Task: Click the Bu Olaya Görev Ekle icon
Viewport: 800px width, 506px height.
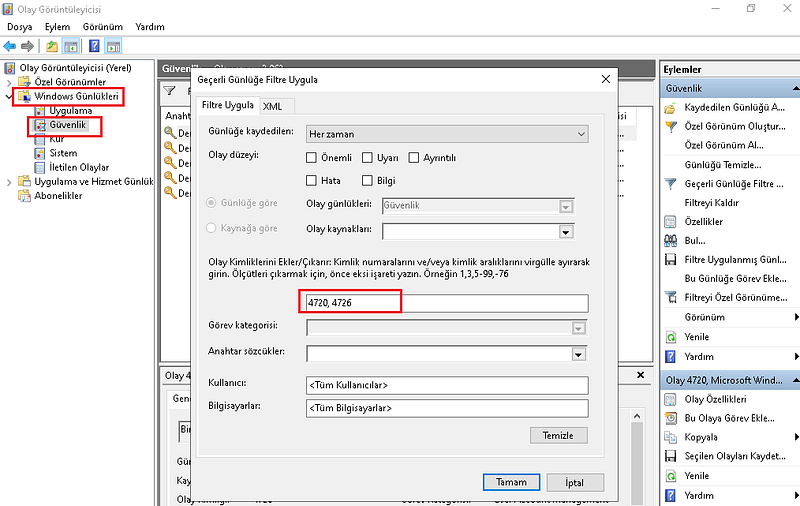Action: coord(670,418)
